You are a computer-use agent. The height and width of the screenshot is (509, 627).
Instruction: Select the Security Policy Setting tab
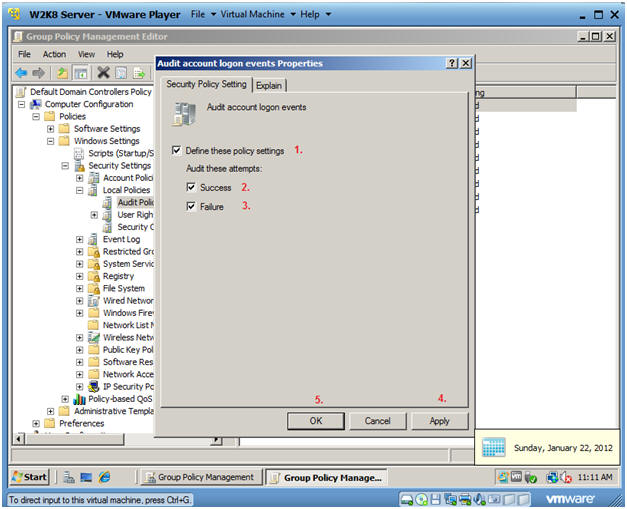(206, 84)
